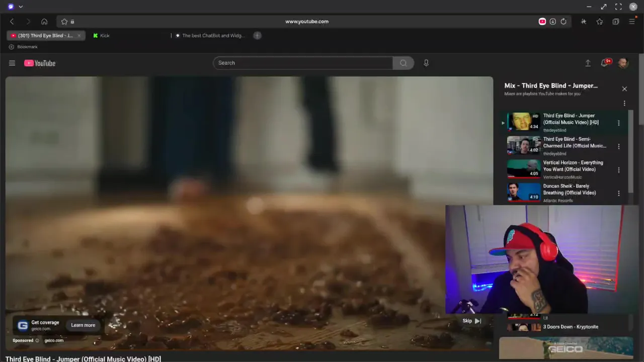Open options for Everything You Want item

[x=618, y=170]
